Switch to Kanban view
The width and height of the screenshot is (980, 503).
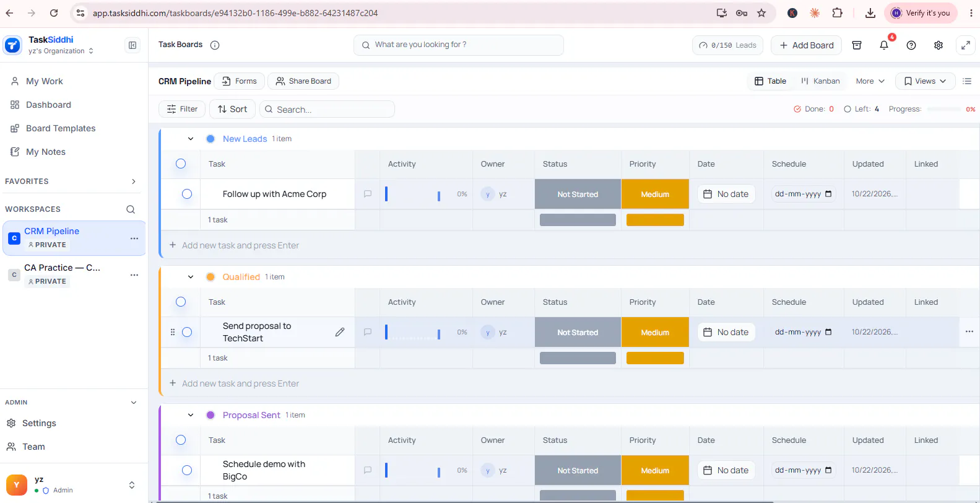(820, 81)
